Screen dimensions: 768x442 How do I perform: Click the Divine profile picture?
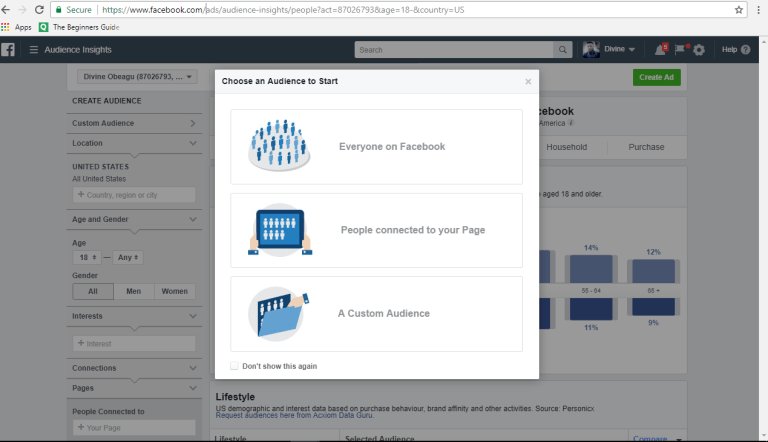tap(591, 49)
